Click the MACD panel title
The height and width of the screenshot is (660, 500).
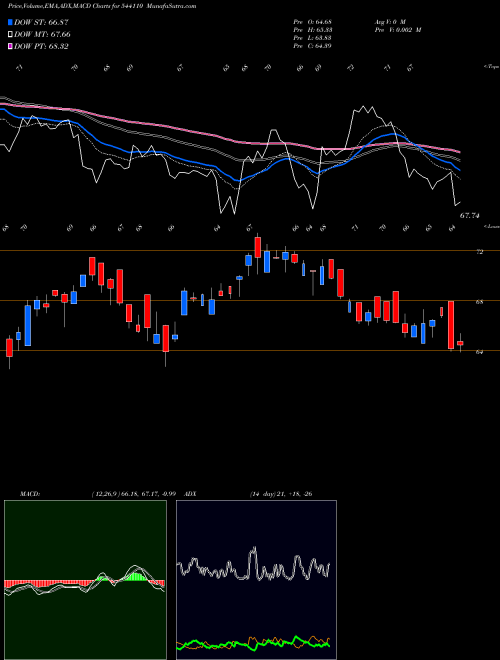(29, 494)
